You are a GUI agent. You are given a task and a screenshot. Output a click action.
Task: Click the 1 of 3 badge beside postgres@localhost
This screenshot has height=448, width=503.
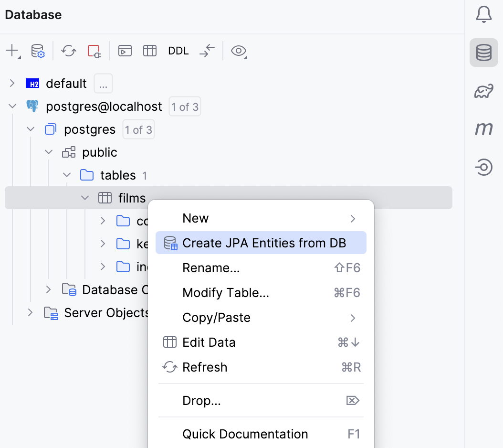[185, 107]
